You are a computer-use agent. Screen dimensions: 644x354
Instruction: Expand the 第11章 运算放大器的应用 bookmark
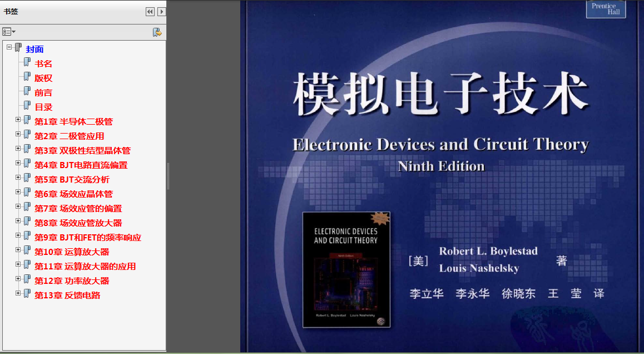[18, 264]
